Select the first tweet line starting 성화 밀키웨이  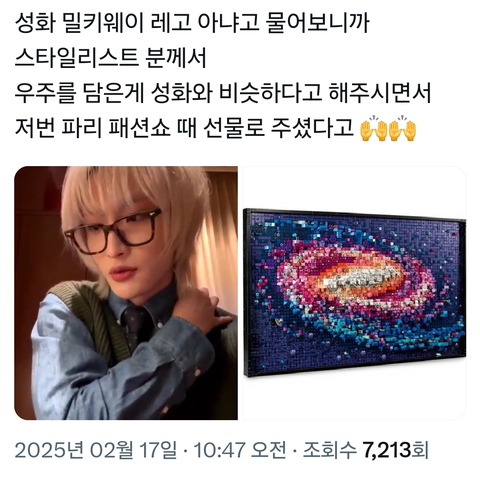pos(192,23)
